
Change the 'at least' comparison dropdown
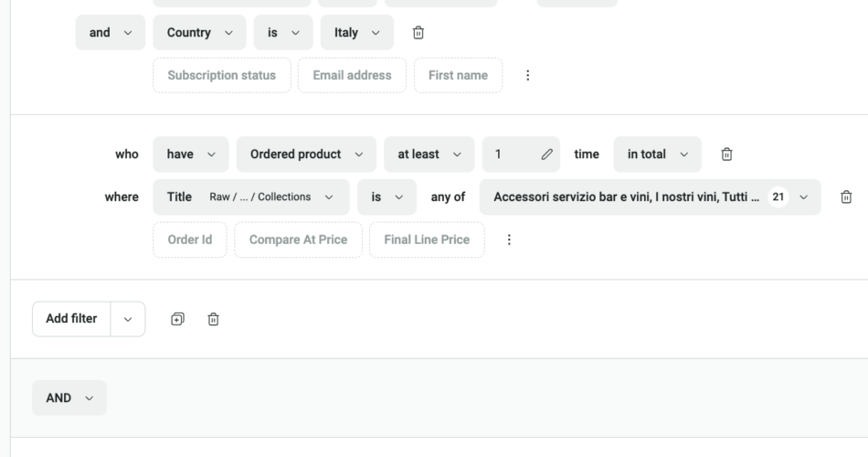tap(429, 154)
